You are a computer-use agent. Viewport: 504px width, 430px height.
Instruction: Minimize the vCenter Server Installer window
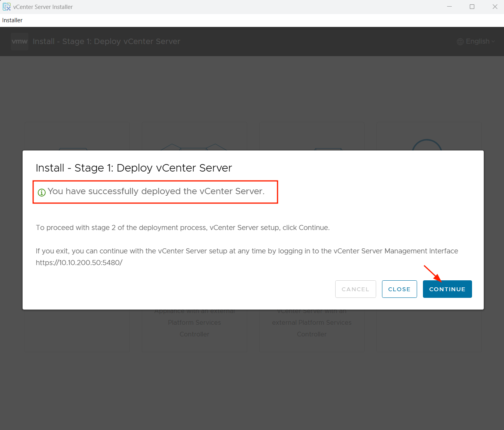449,7
